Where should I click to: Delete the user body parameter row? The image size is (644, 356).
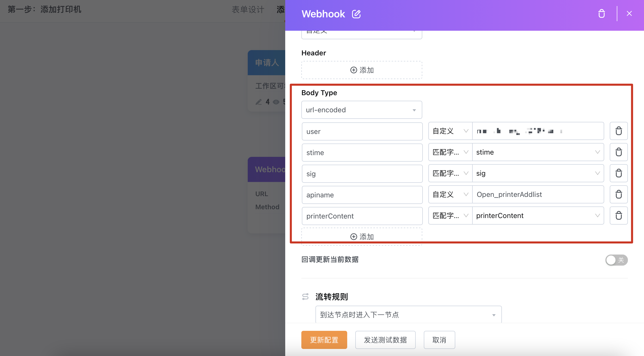pos(619,131)
